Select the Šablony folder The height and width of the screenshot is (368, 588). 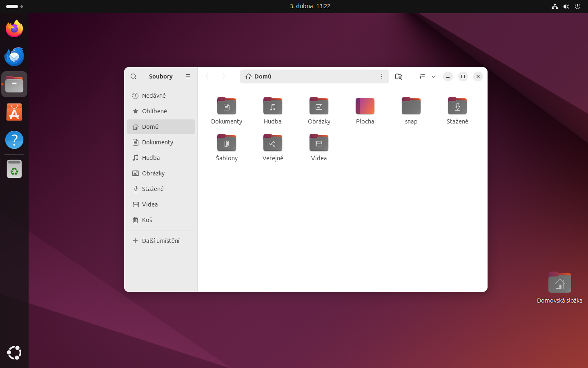point(227,143)
